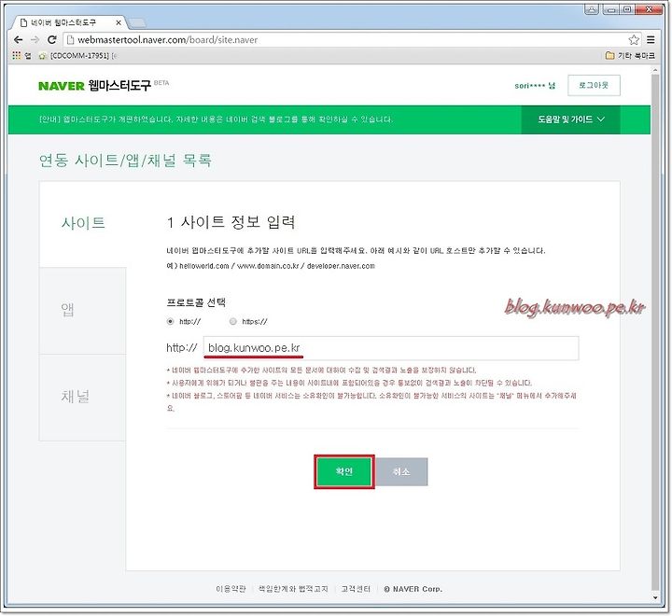Open the 기타 북마크 folder
This screenshot has height=616, width=672.
coord(630,55)
